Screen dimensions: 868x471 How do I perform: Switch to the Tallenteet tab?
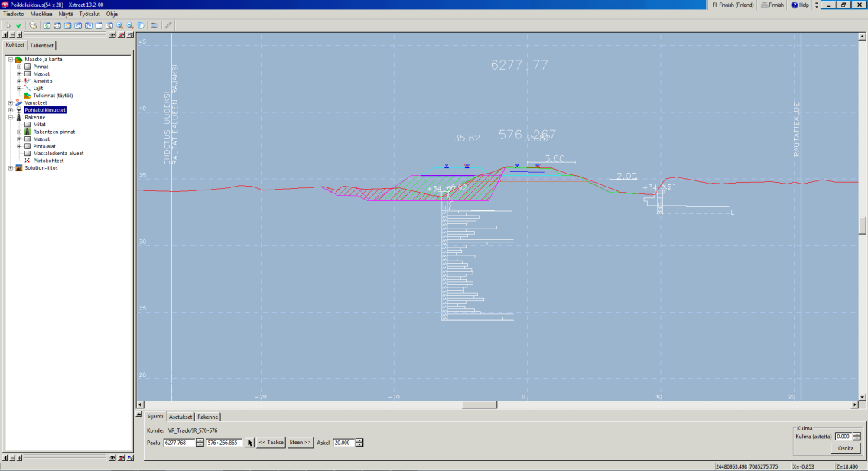tap(41, 45)
